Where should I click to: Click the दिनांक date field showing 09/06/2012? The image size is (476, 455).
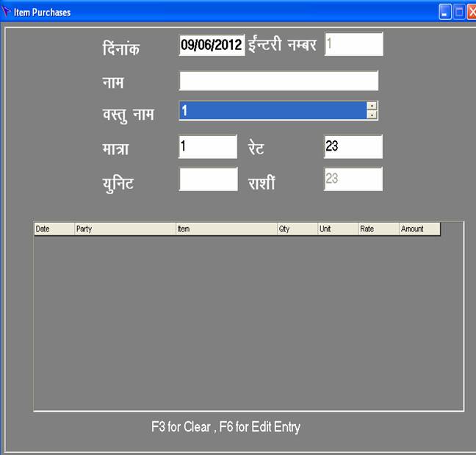pyautogui.click(x=212, y=45)
